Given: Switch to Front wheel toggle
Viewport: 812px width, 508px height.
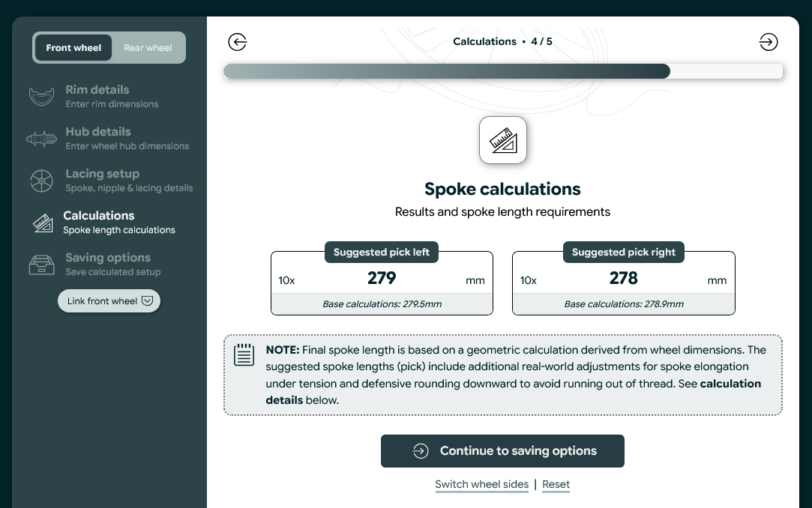Looking at the screenshot, I should point(73,48).
